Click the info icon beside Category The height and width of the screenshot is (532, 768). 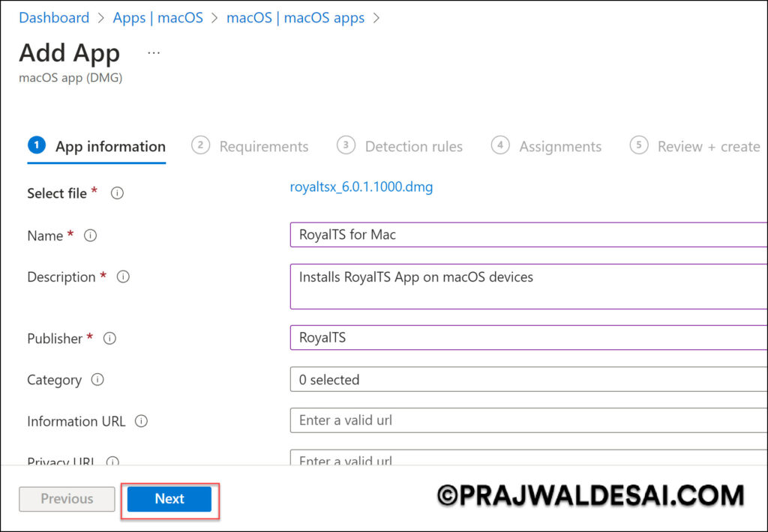(x=97, y=379)
